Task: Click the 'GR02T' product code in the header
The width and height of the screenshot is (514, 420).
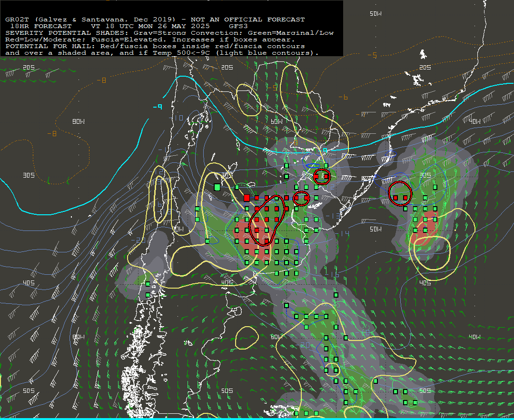Action: click(18, 20)
